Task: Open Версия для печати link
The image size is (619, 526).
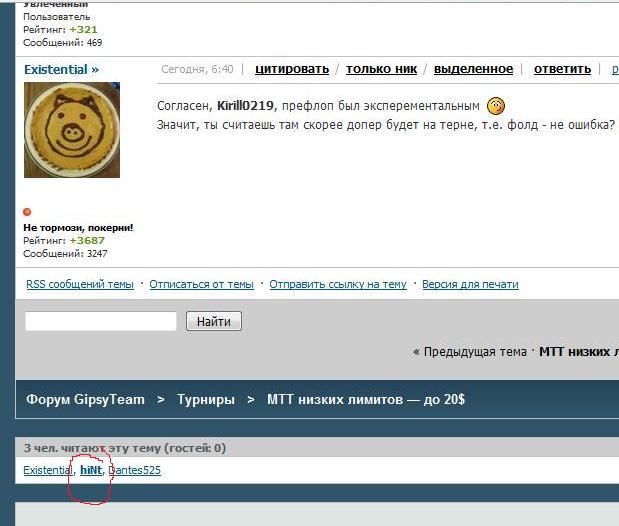Action: (x=470, y=284)
